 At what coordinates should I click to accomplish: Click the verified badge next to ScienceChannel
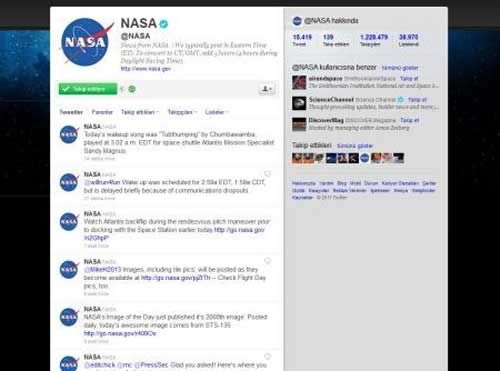pyautogui.click(x=401, y=100)
